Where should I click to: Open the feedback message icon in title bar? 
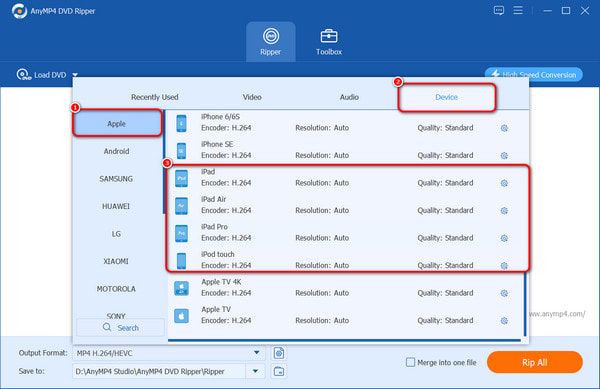[499, 10]
